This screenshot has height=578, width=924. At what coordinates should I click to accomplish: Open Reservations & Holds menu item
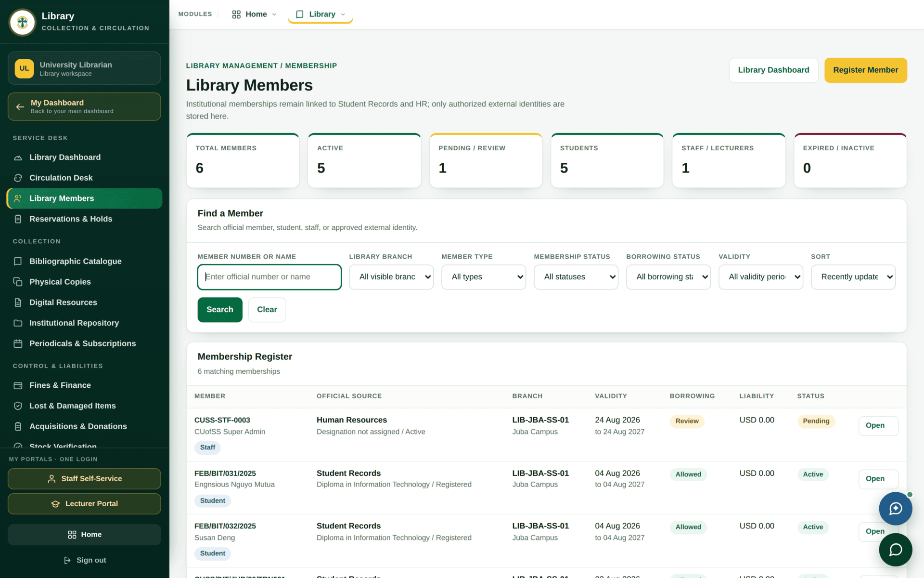(x=85, y=219)
